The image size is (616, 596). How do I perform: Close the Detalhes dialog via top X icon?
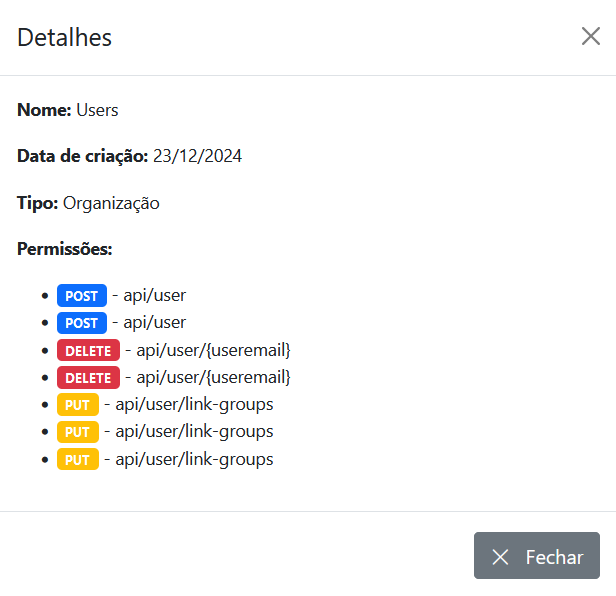[591, 37]
